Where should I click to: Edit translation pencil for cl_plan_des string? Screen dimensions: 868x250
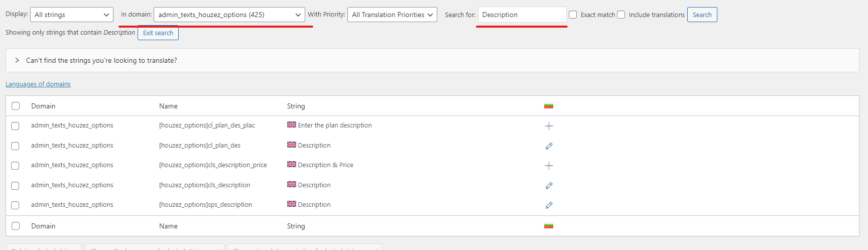(x=549, y=146)
